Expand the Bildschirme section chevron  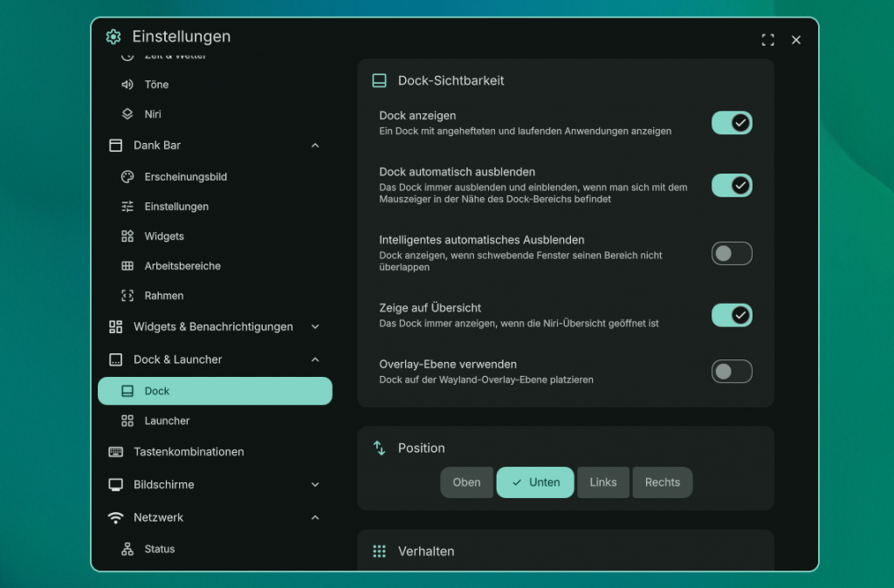coord(315,485)
